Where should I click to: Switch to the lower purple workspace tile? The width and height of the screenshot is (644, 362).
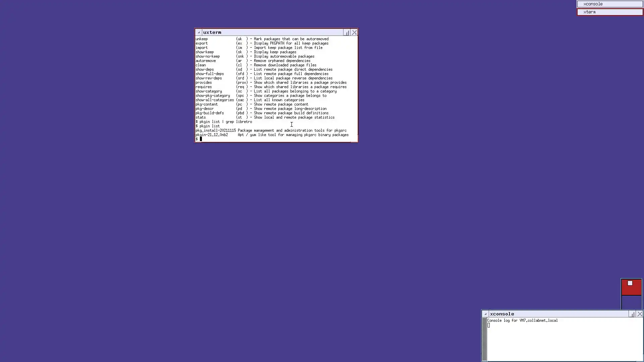pyautogui.click(x=631, y=302)
